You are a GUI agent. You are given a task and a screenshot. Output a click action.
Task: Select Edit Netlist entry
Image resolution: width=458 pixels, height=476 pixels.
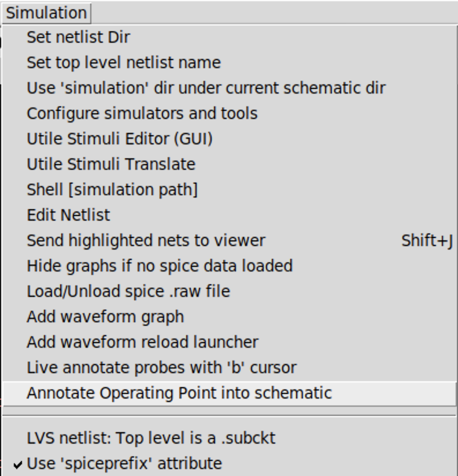(230, 215)
